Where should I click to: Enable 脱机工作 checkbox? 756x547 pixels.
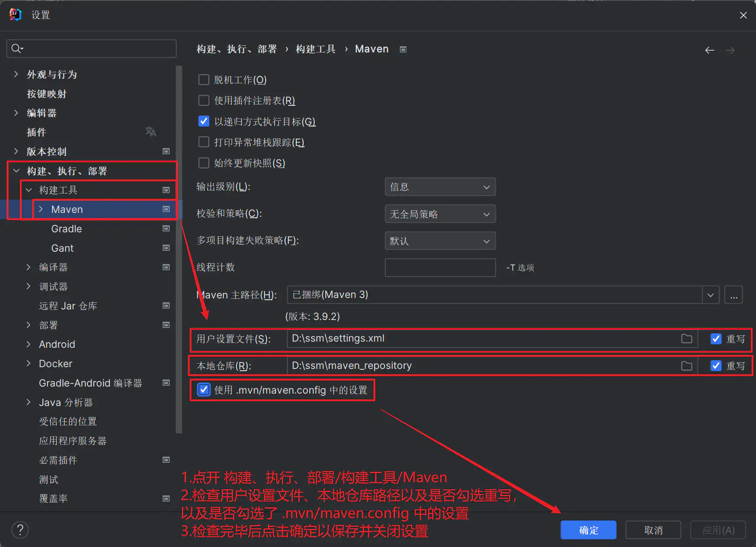204,80
